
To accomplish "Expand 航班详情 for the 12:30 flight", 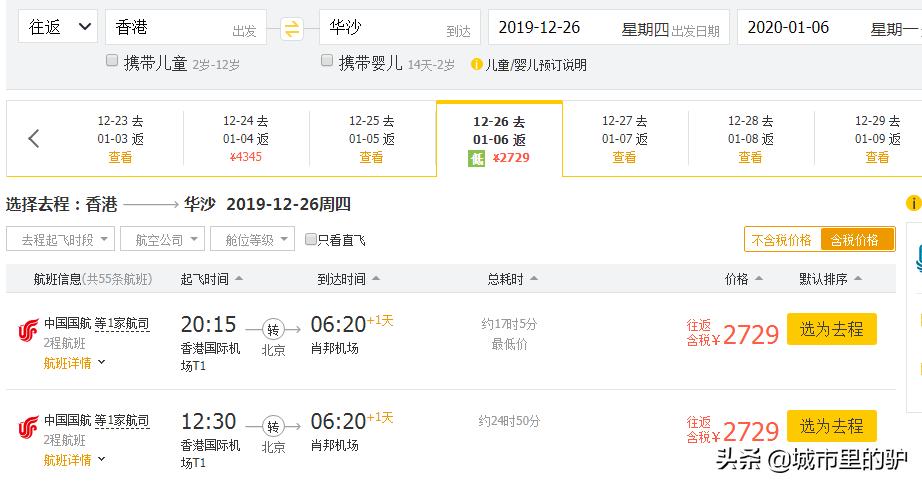I will click(74, 460).
